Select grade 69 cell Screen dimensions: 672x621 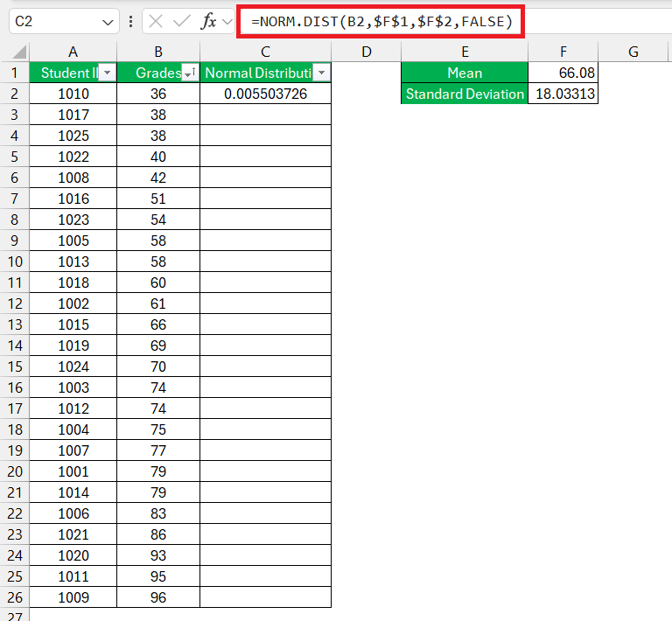click(158, 345)
